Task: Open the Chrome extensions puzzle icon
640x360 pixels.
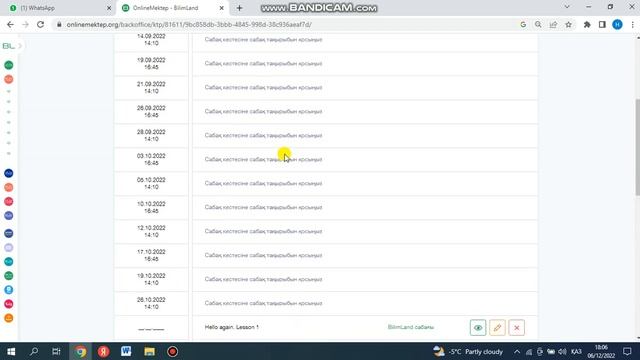Action: click(587, 24)
